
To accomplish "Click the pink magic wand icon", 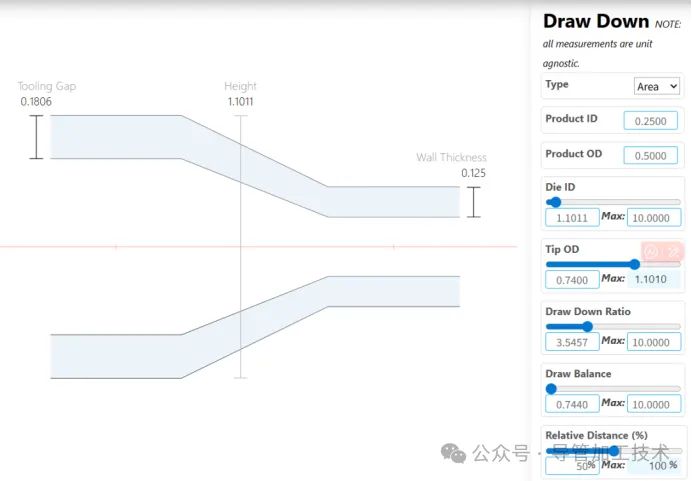I will coord(673,252).
